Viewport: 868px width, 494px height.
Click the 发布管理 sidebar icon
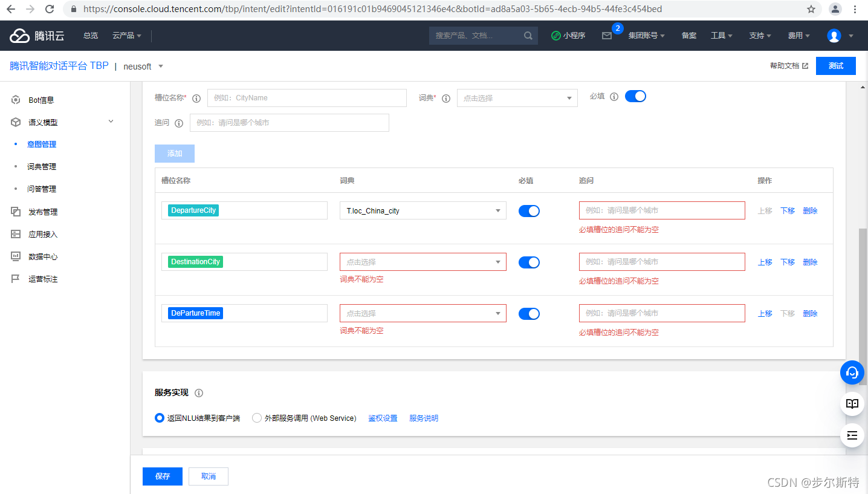tap(16, 212)
